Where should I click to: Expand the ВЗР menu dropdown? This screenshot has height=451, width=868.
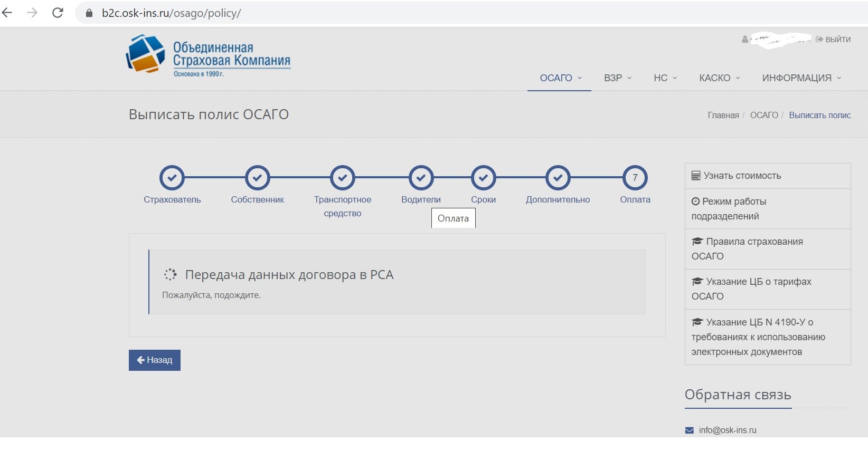click(x=617, y=78)
